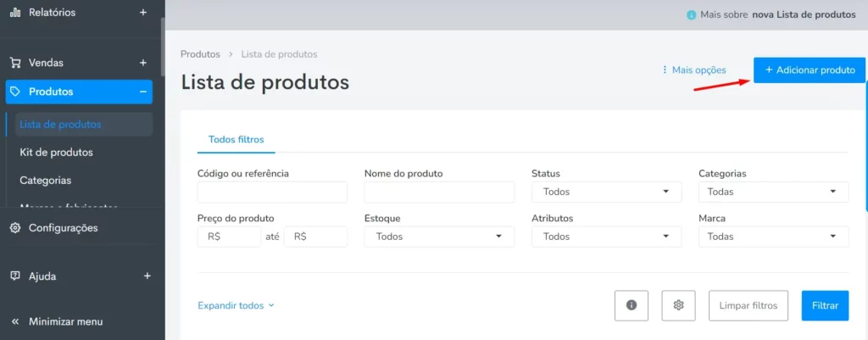The width and height of the screenshot is (868, 340).
Task: Click the Adicionar produto button
Action: coord(810,70)
